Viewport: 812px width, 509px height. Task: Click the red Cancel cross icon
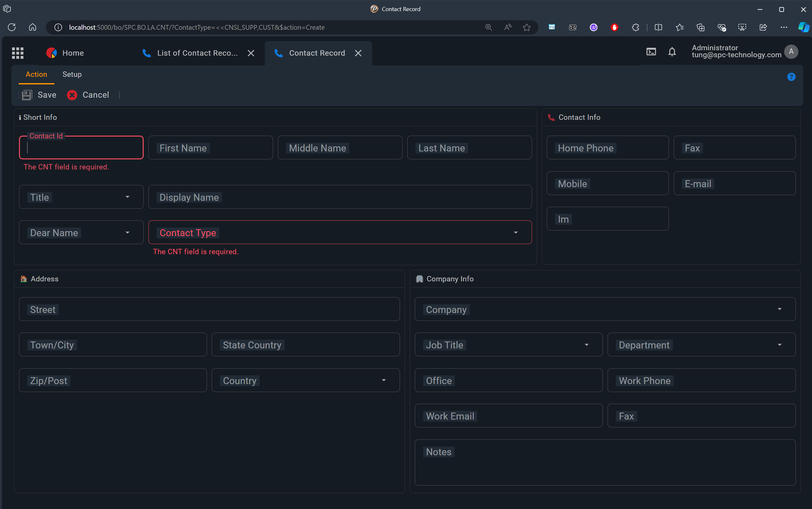(x=72, y=95)
